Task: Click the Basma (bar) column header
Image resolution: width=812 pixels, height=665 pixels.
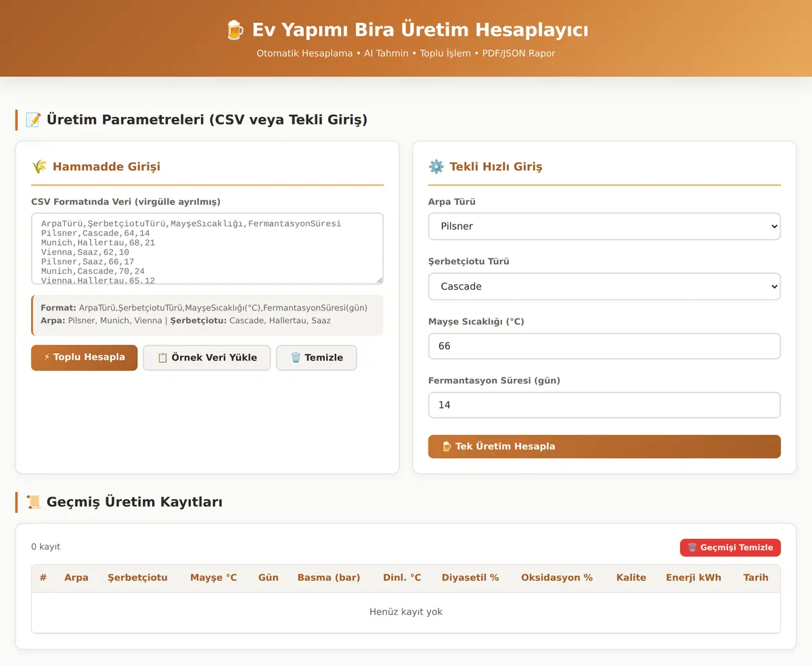Action: point(329,578)
